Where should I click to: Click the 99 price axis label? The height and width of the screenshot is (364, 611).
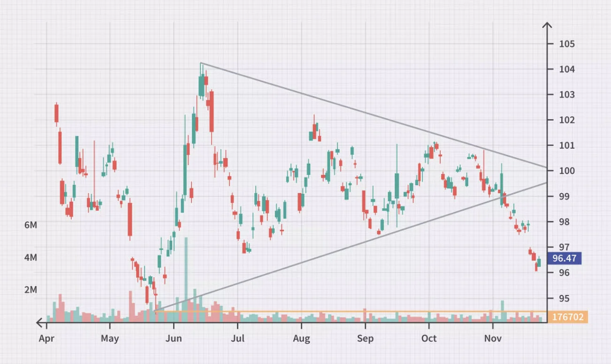(x=565, y=196)
